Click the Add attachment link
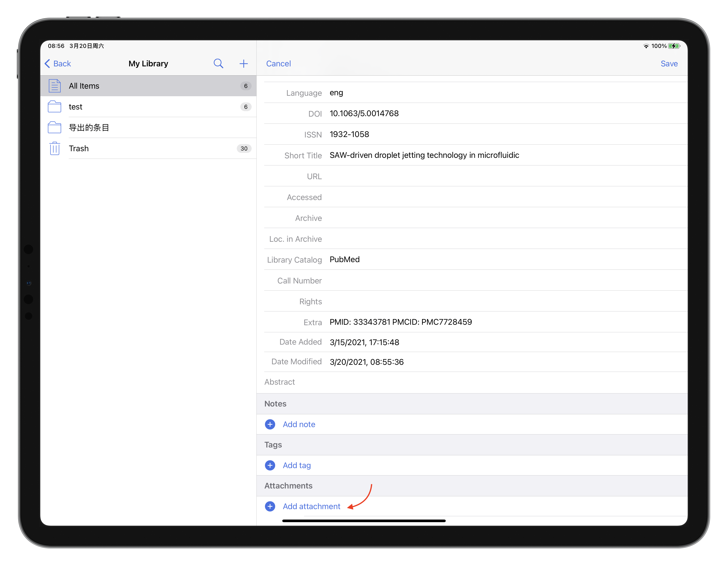Image resolution: width=728 pixels, height=566 pixels. click(x=311, y=506)
